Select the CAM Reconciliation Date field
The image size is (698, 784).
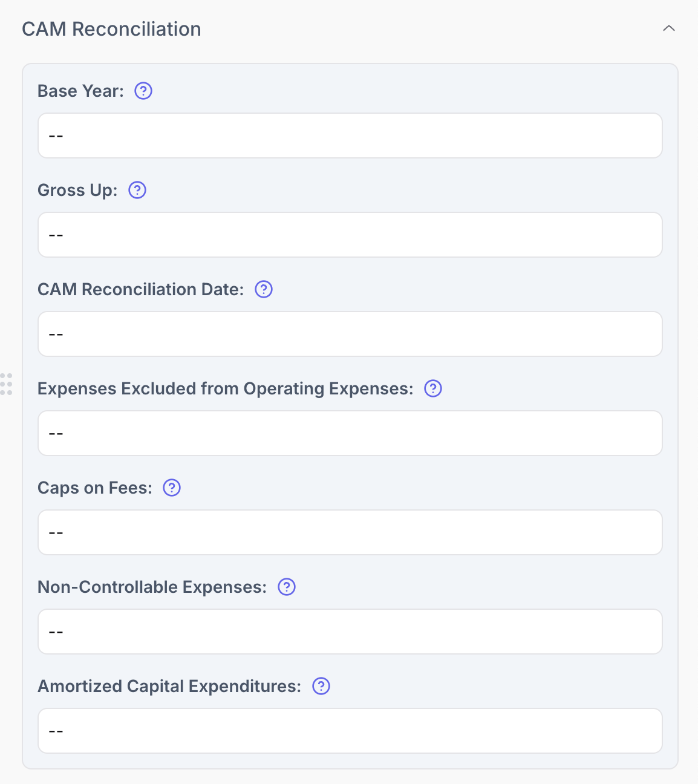click(x=350, y=334)
